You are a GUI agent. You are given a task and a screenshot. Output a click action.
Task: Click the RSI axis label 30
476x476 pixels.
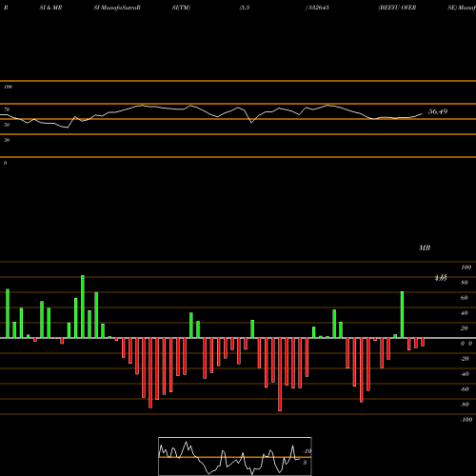click(x=7, y=140)
